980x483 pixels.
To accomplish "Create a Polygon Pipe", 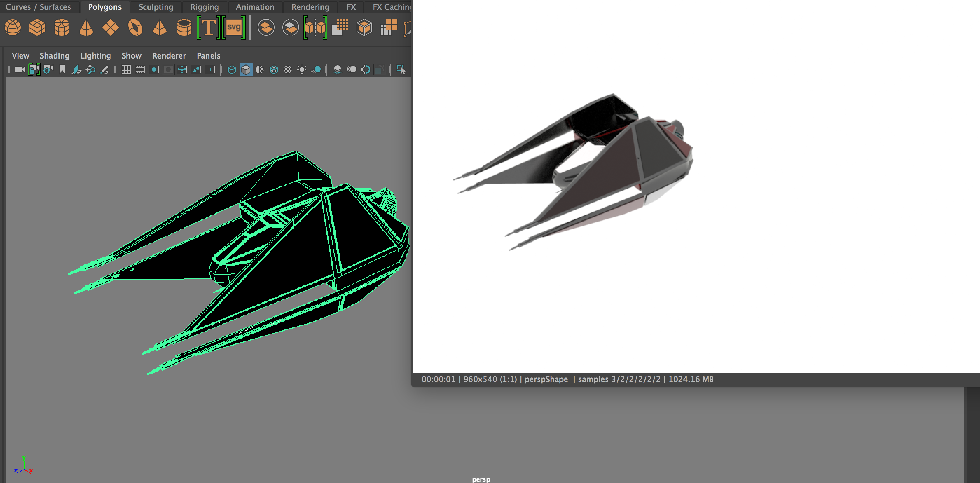I will click(184, 28).
